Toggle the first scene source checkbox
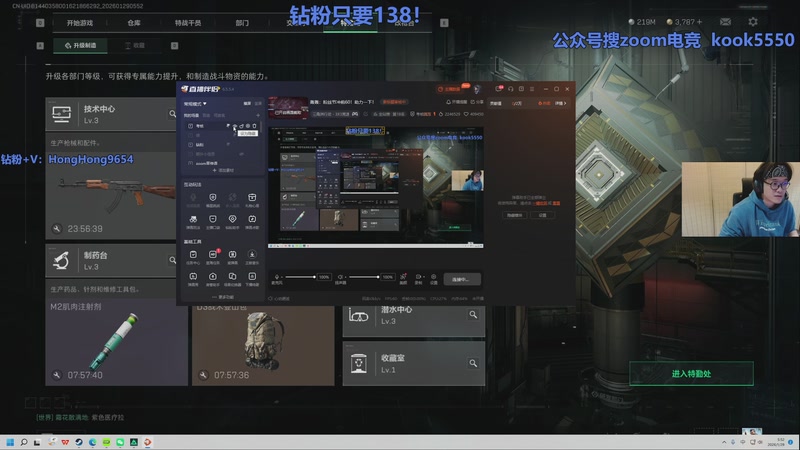 [x=188, y=126]
